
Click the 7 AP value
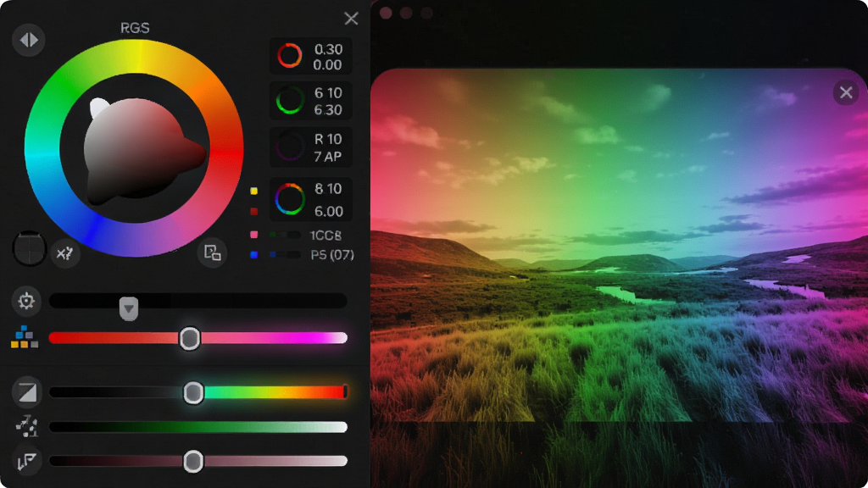328,157
